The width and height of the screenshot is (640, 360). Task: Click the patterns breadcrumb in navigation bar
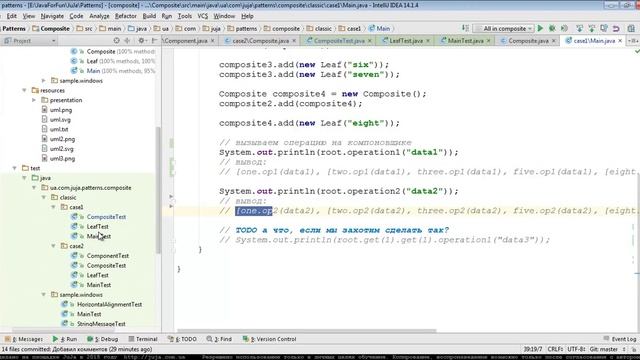(242, 29)
